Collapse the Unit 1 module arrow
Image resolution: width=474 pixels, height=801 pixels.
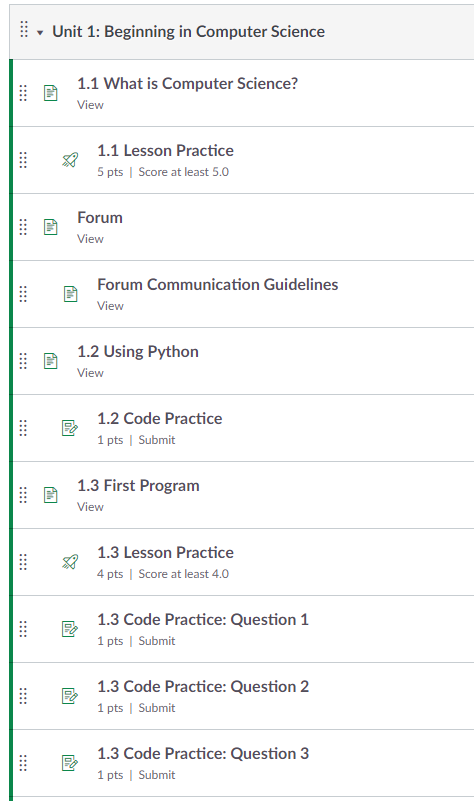40,33
